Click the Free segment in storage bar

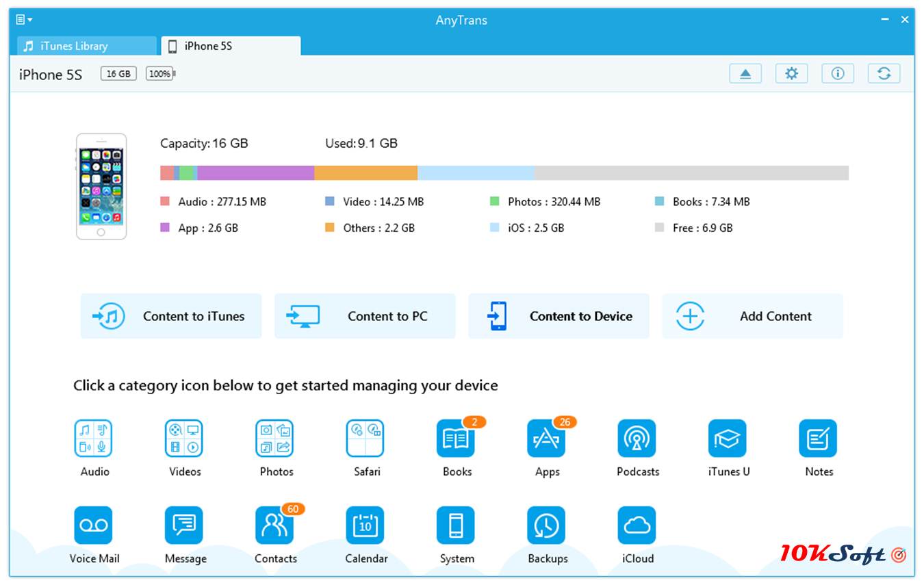692,172
